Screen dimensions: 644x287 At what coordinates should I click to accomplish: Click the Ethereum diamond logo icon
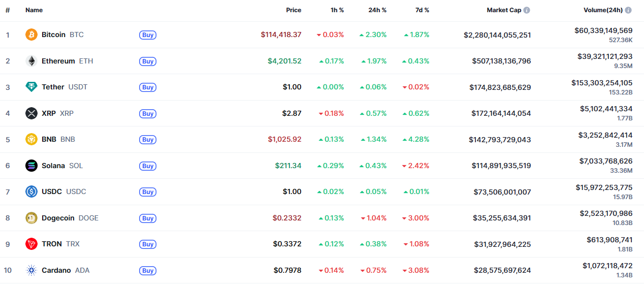[x=31, y=61]
